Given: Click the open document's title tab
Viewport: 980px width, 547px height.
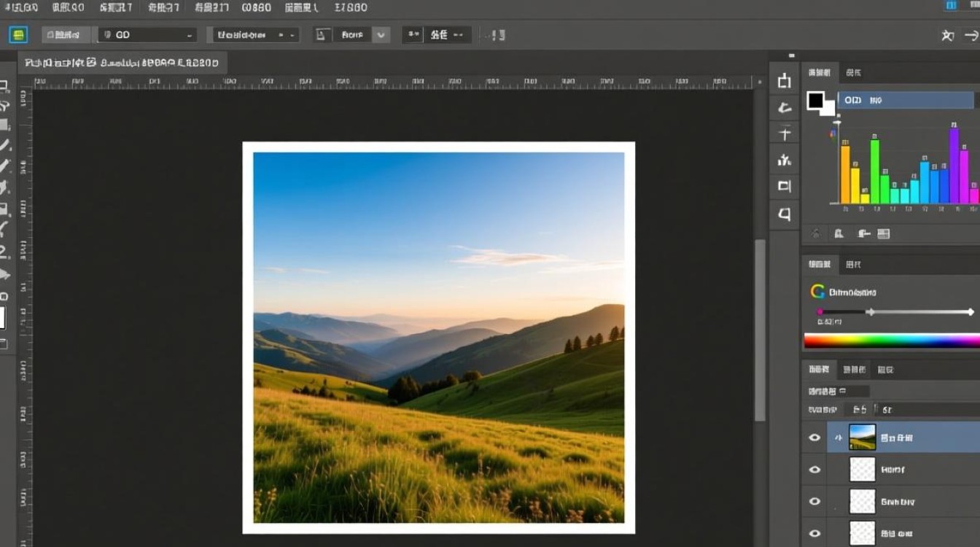Looking at the screenshot, I should pos(122,63).
